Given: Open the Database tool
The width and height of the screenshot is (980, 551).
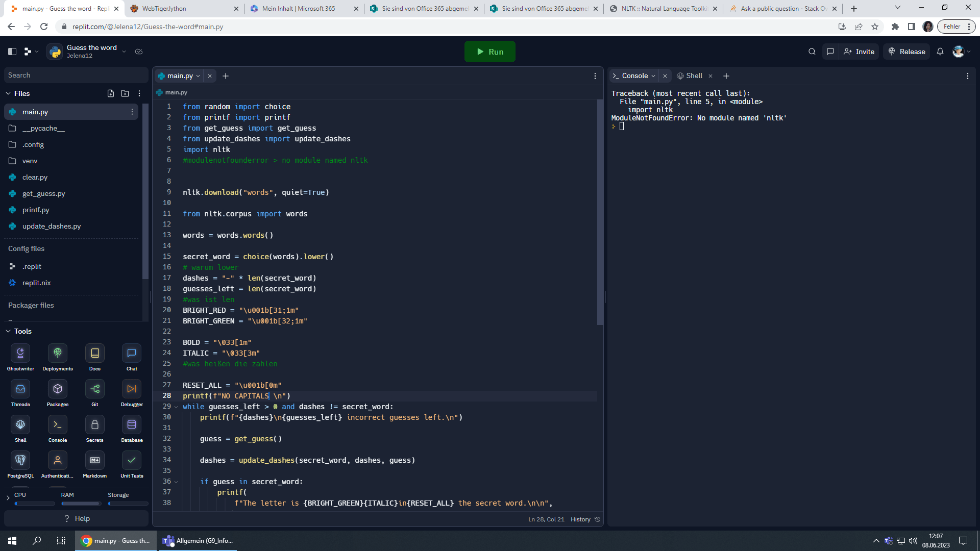Looking at the screenshot, I should [x=132, y=424].
